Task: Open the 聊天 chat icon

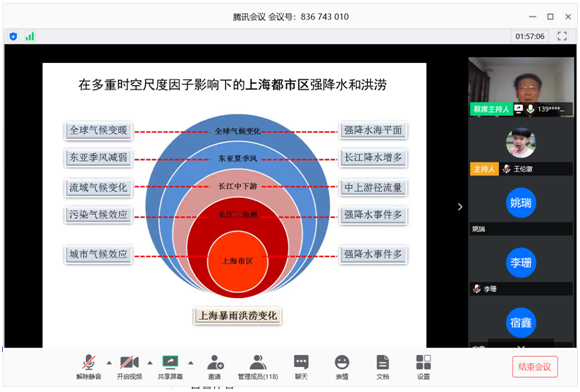Action: 301,366
